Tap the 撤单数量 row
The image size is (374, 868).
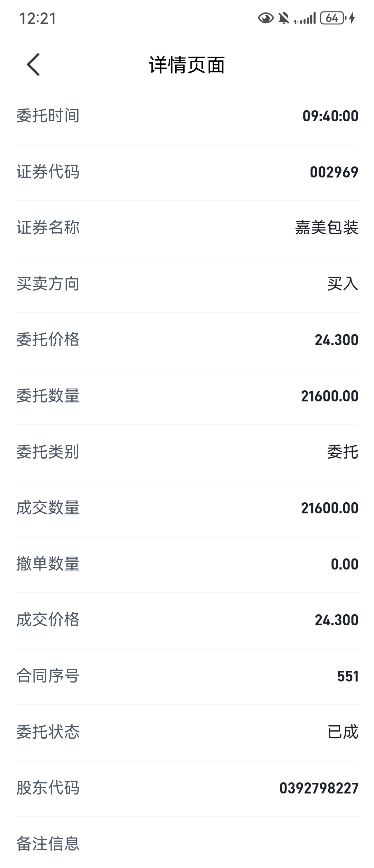[x=187, y=564]
